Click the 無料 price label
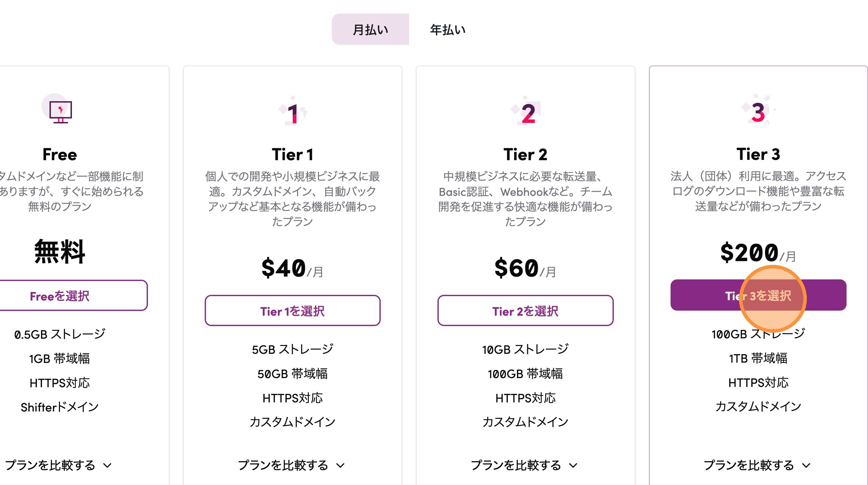 point(60,251)
